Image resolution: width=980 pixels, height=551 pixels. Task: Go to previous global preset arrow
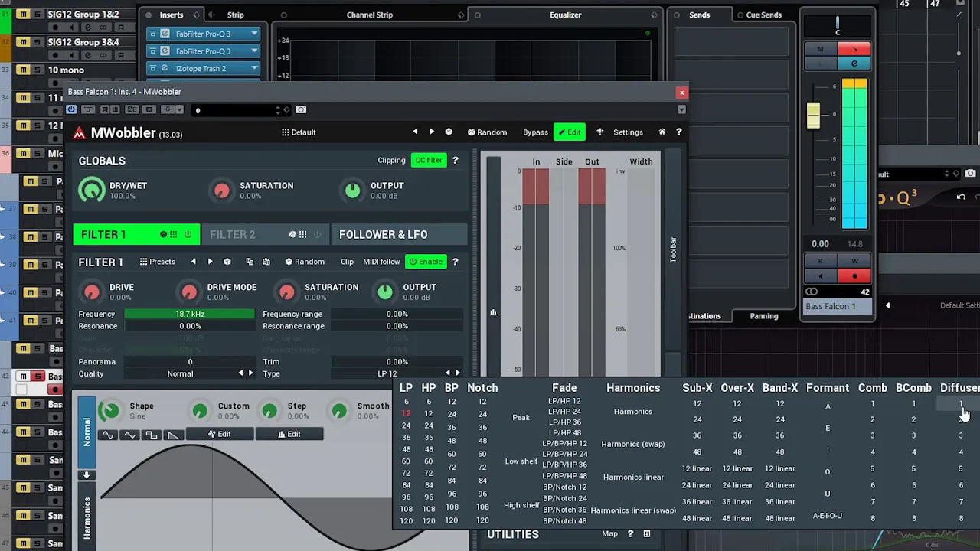pyautogui.click(x=415, y=132)
